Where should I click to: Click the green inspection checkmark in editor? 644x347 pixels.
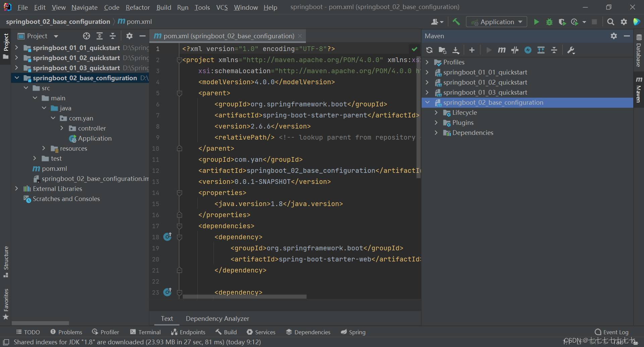[x=415, y=49]
